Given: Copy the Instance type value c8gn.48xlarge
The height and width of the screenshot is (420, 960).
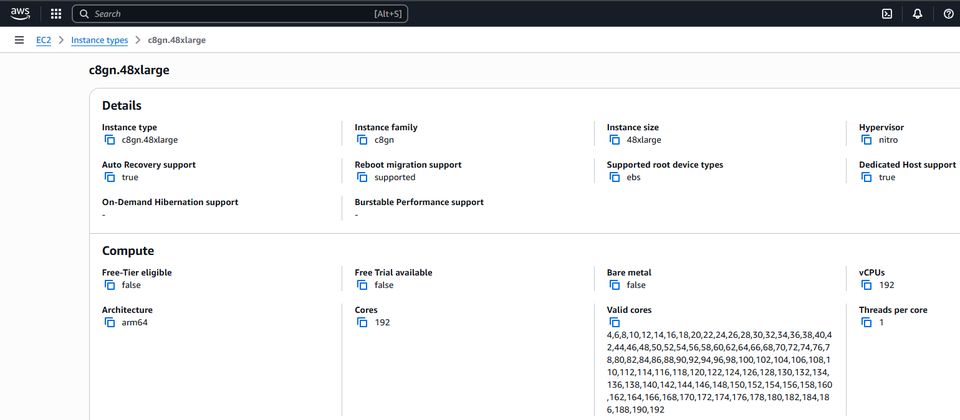Looking at the screenshot, I should click(x=110, y=140).
